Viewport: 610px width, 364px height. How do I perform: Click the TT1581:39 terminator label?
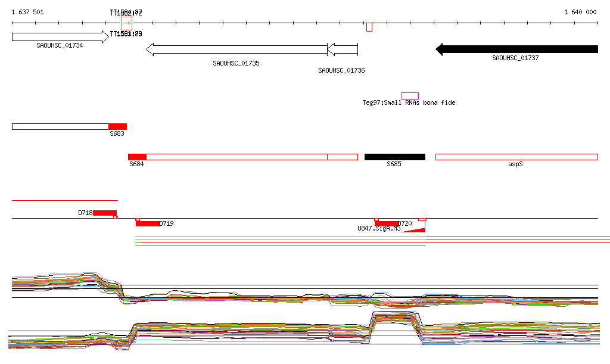click(x=126, y=34)
